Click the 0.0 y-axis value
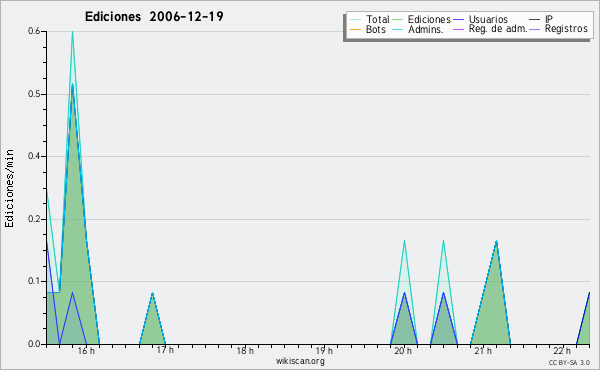This screenshot has height=370, width=600. tap(34, 344)
